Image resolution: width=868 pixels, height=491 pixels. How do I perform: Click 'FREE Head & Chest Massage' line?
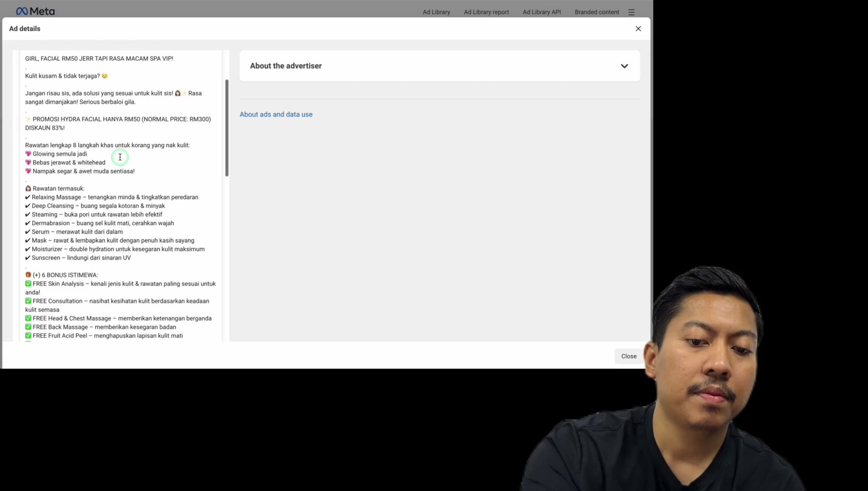coord(118,319)
